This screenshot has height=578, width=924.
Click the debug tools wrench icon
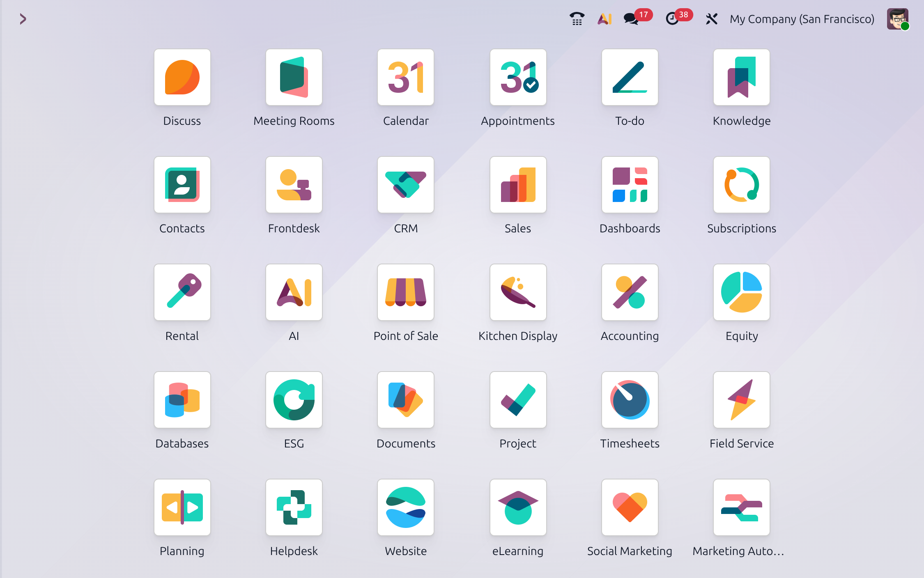[x=711, y=19]
